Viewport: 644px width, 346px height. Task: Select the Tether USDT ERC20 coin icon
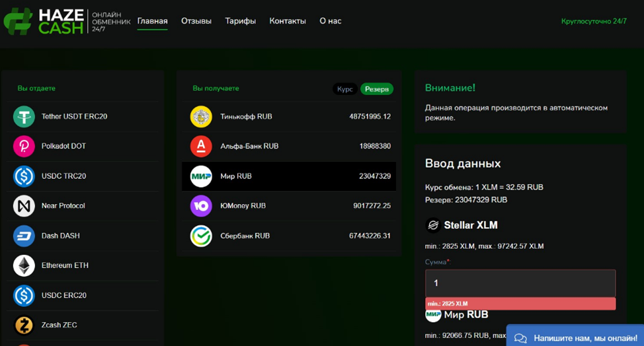click(24, 116)
